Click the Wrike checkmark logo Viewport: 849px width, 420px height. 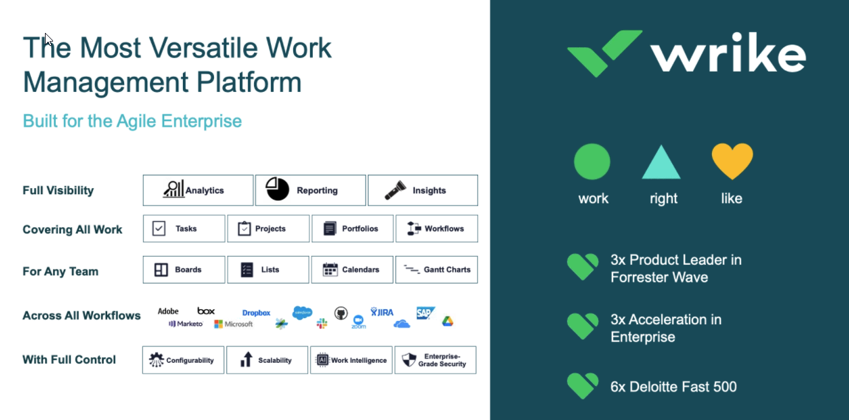coord(605,54)
